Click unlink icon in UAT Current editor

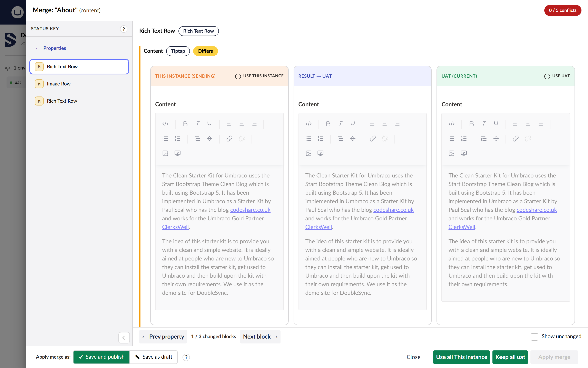[528, 138]
